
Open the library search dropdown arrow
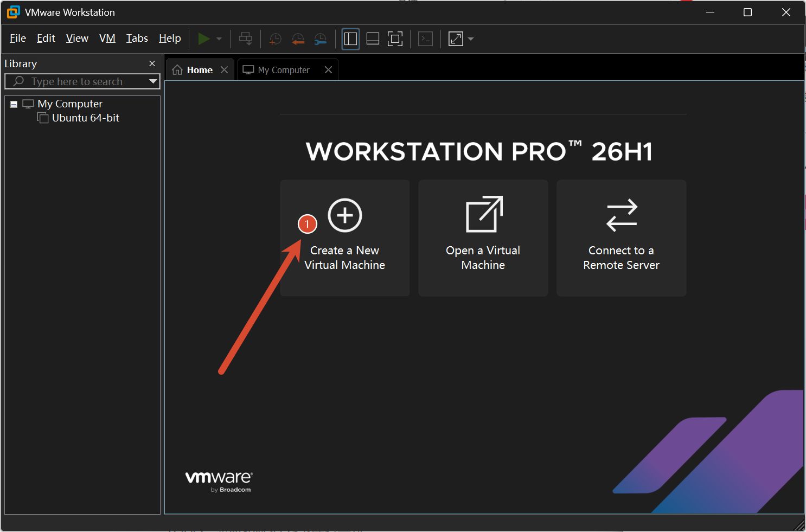tap(153, 82)
